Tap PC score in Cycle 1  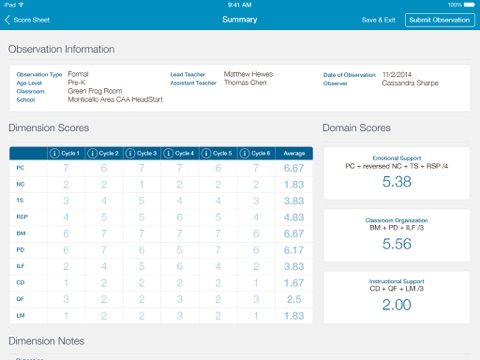66,168
